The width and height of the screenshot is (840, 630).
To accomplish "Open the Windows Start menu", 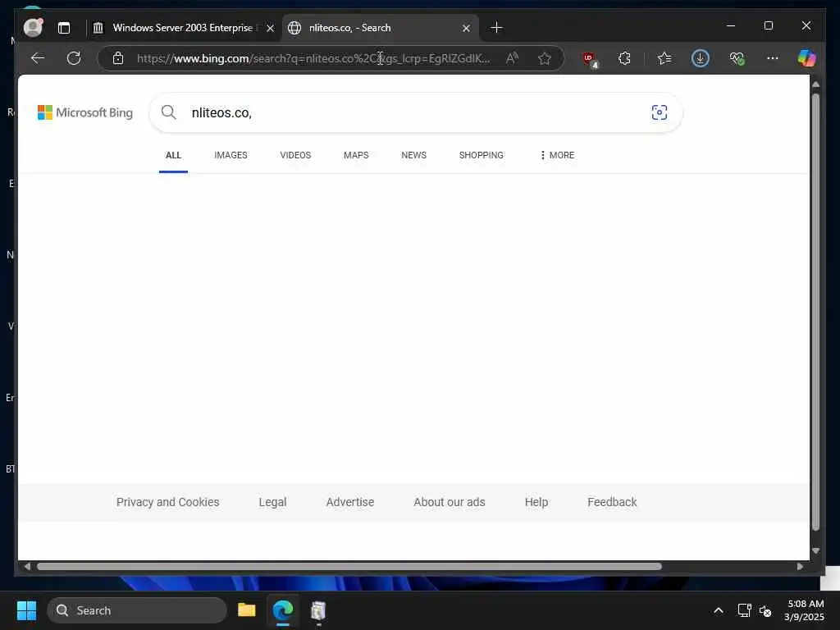I will 26,610.
